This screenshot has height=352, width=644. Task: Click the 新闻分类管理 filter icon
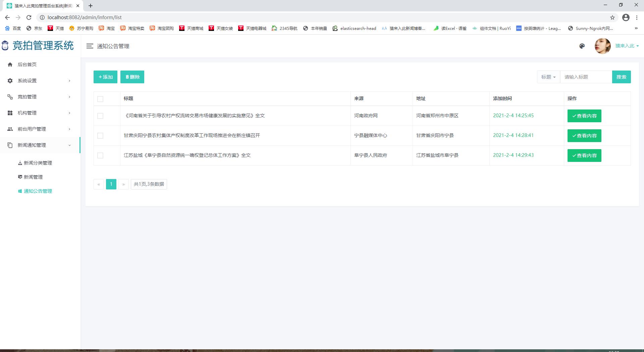(20, 163)
